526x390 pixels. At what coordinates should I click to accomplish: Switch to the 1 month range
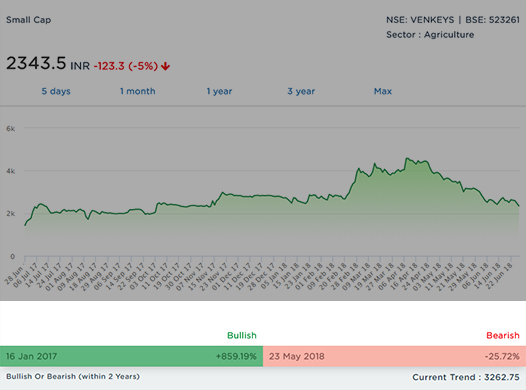click(138, 91)
